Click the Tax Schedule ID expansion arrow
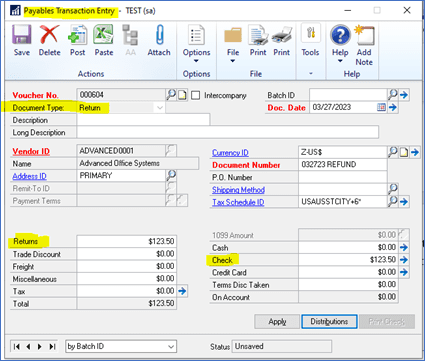The height and width of the screenshot is (361, 425). point(404,202)
